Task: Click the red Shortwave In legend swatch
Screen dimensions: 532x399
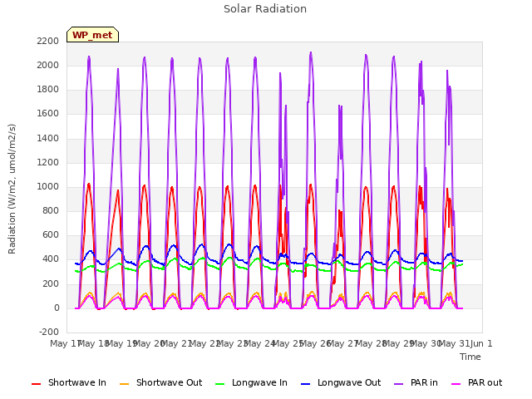Action: point(36,384)
